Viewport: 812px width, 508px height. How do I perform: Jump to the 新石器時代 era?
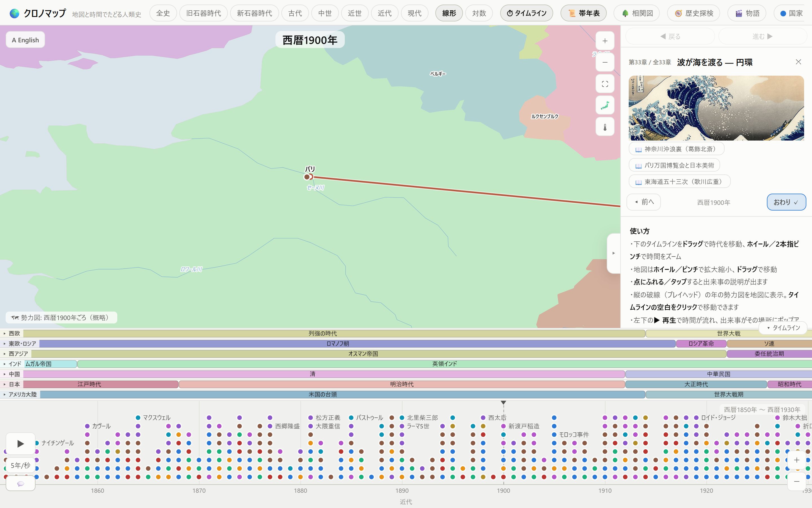[254, 13]
